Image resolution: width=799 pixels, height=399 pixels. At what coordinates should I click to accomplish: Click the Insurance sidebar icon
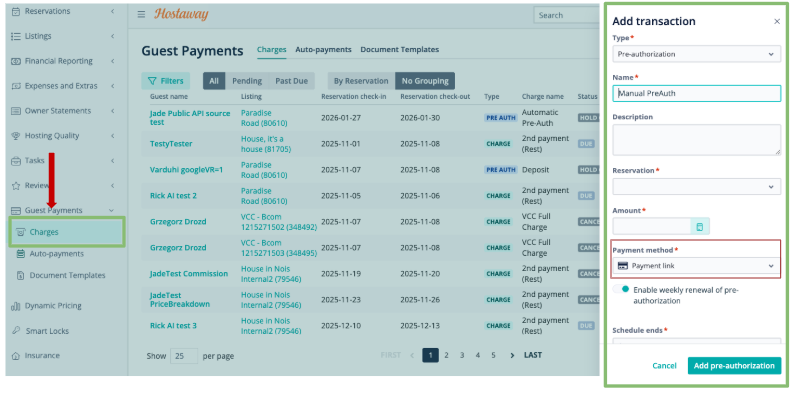(x=16, y=356)
